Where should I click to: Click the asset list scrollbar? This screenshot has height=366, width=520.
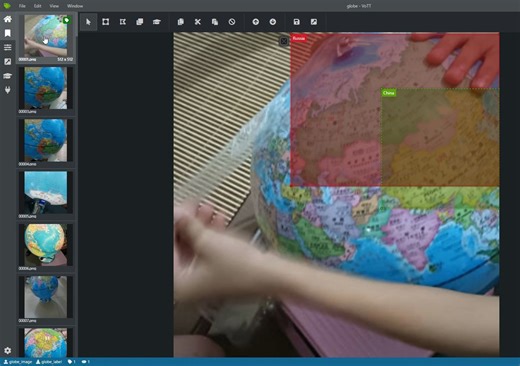(x=77, y=24)
